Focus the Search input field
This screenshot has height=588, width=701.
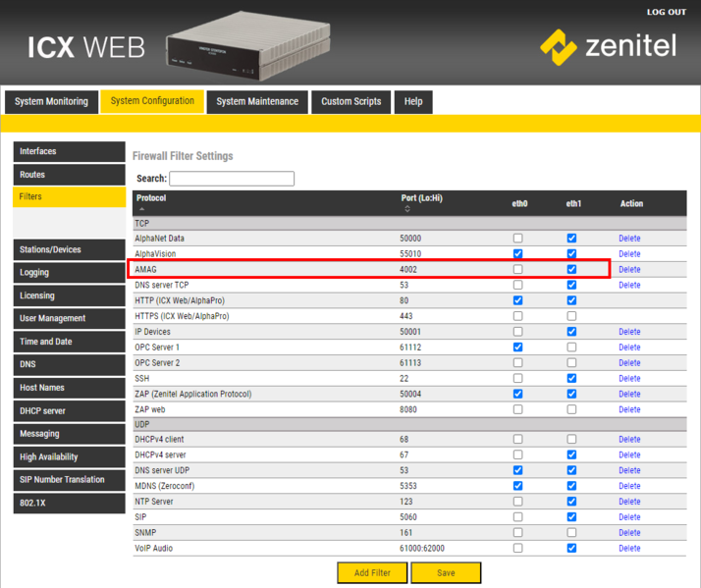pos(232,179)
